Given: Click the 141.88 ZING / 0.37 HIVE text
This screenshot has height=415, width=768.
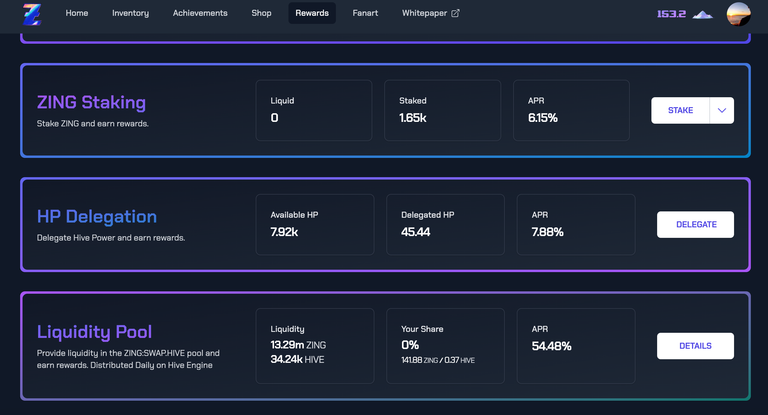Looking at the screenshot, I should 438,360.
